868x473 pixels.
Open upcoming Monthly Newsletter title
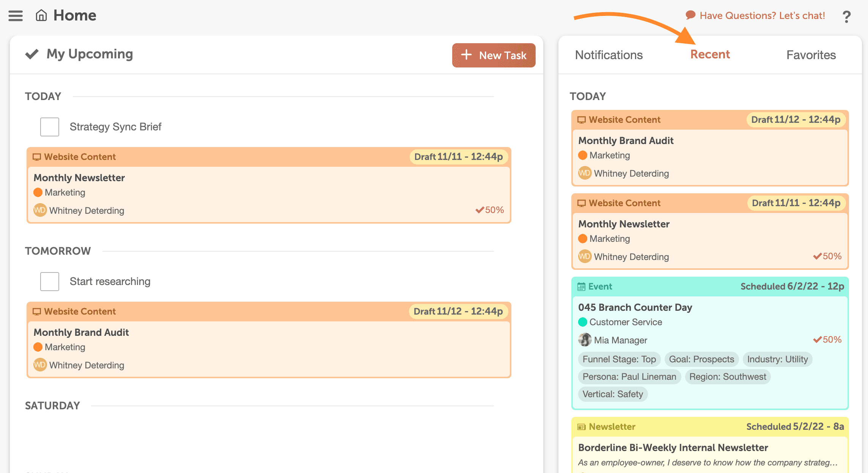[79, 178]
